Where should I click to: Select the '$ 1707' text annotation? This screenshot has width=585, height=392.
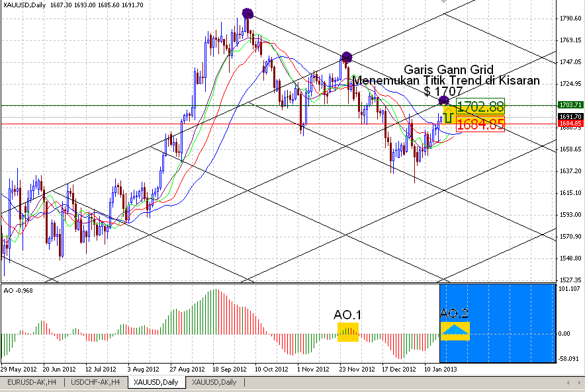(443, 91)
